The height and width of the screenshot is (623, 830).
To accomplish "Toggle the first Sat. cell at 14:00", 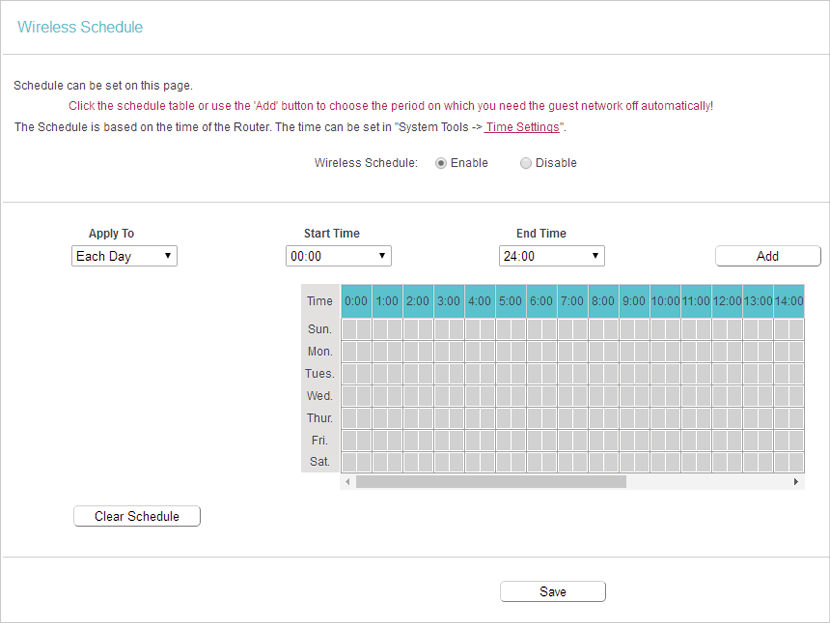I will pyautogui.click(x=781, y=462).
